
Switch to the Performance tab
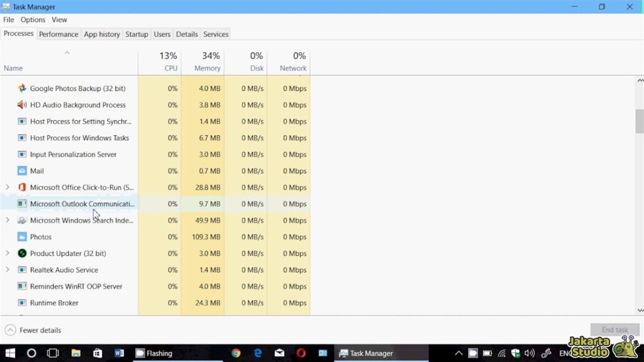coord(58,34)
